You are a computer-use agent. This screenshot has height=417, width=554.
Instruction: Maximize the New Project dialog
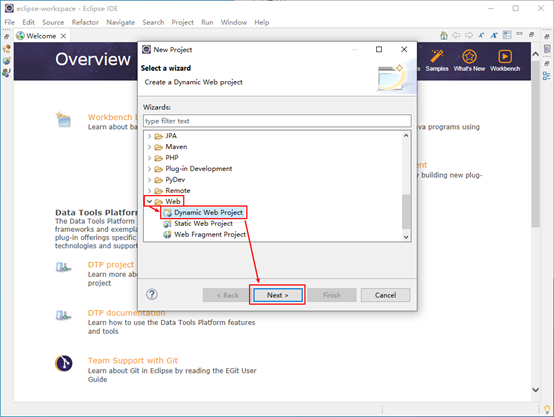coord(379,49)
